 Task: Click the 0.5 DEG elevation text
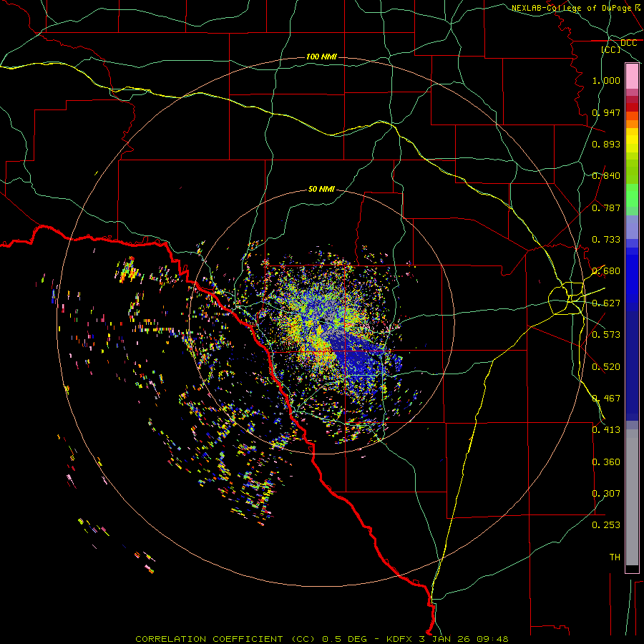pyautogui.click(x=345, y=639)
